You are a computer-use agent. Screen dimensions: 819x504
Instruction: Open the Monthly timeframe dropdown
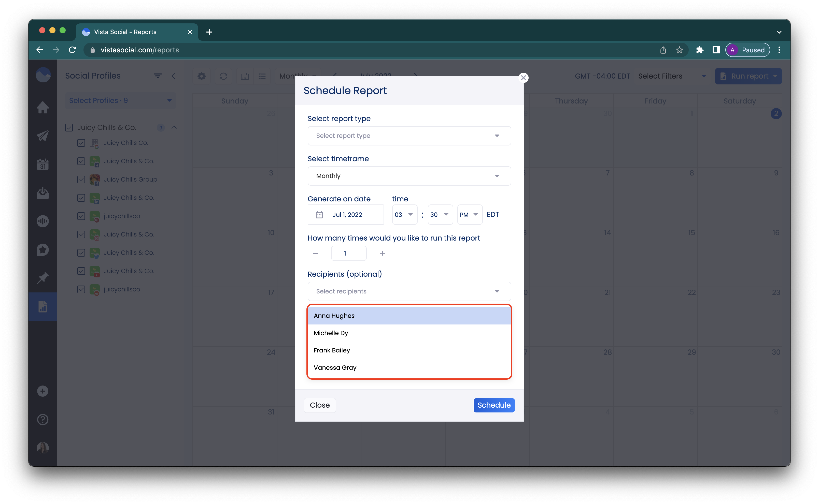tap(409, 176)
